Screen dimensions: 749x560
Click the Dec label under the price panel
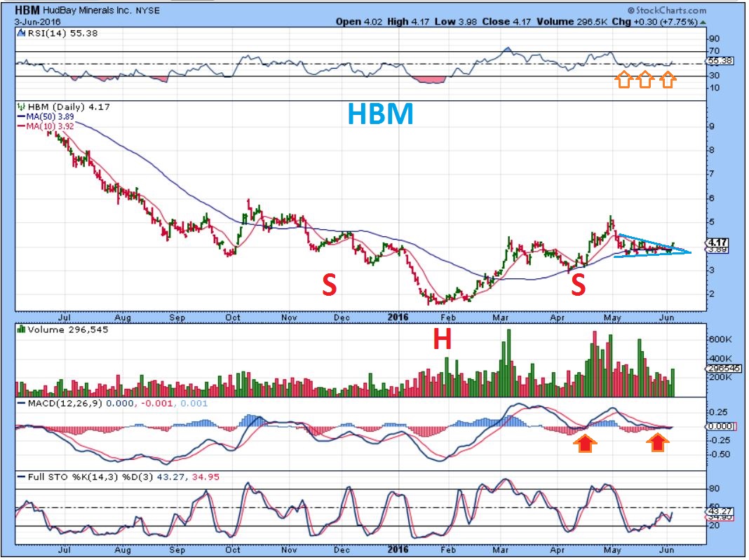342,317
